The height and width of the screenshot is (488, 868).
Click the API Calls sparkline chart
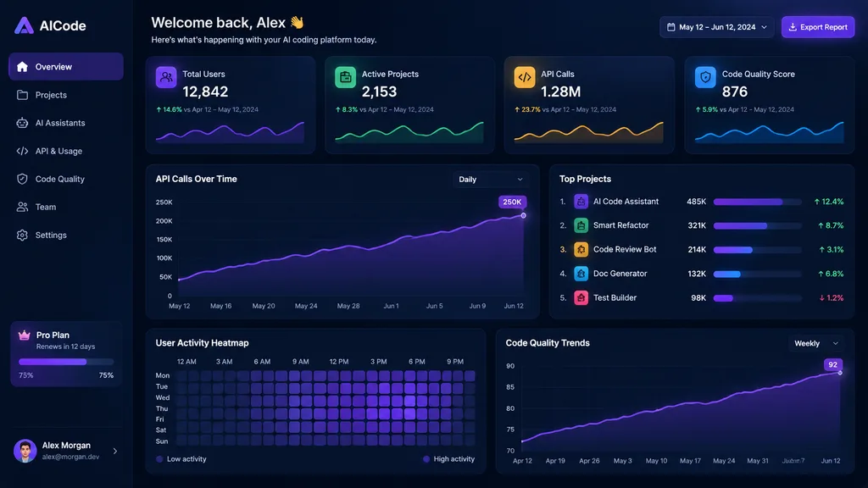coord(588,131)
